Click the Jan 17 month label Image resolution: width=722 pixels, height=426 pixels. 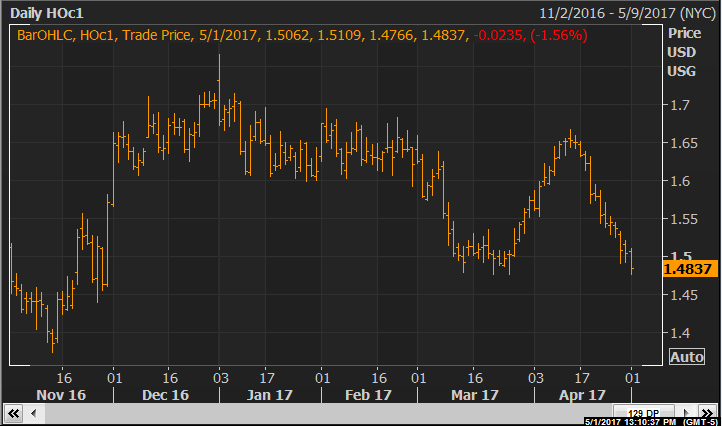click(x=269, y=395)
